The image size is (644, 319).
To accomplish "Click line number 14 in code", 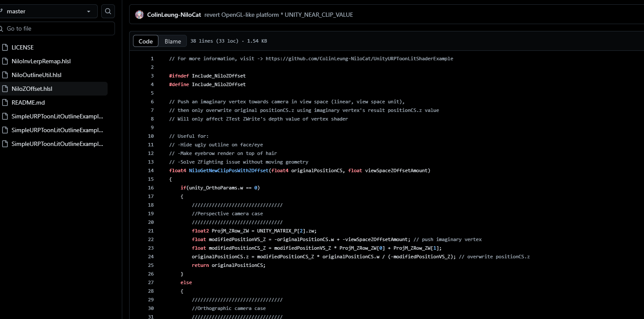I will point(151,170).
